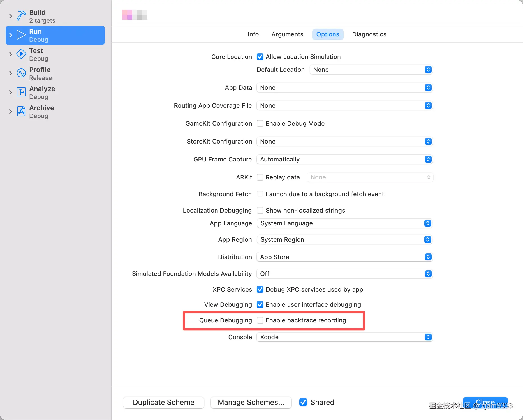The width and height of the screenshot is (523, 420).
Task: Click the pixelated scheme thumbnail at top
Action: click(x=135, y=15)
